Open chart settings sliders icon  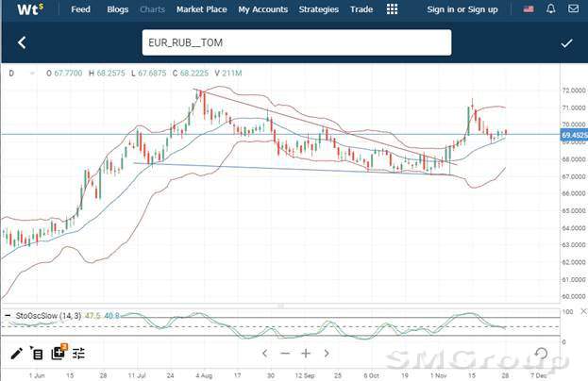[78, 354]
